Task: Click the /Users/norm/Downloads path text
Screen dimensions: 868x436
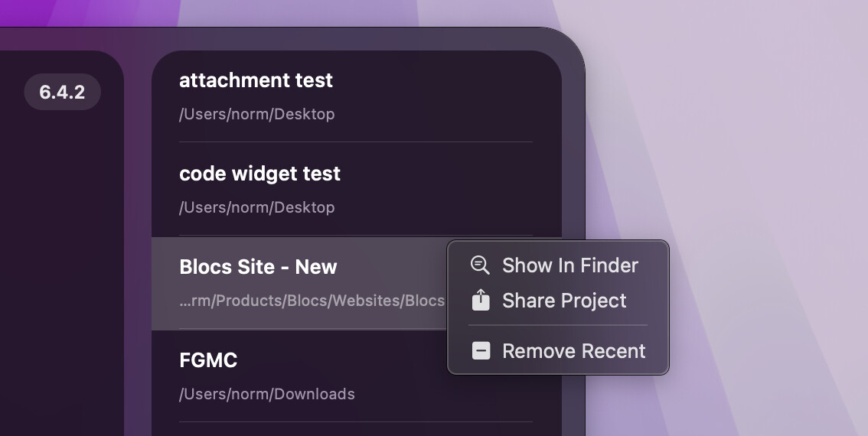Action: (266, 394)
